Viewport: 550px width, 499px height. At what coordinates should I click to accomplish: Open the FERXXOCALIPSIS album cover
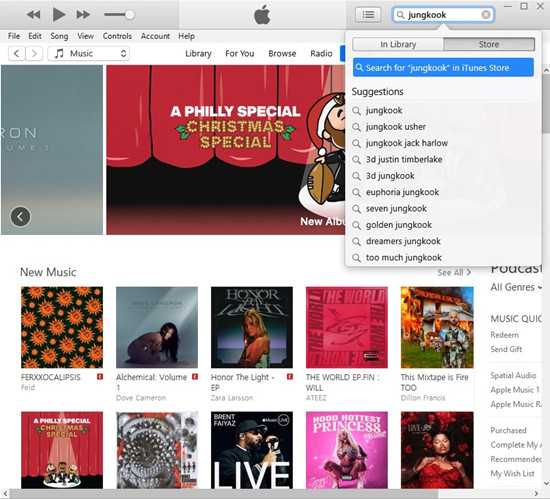(62, 327)
